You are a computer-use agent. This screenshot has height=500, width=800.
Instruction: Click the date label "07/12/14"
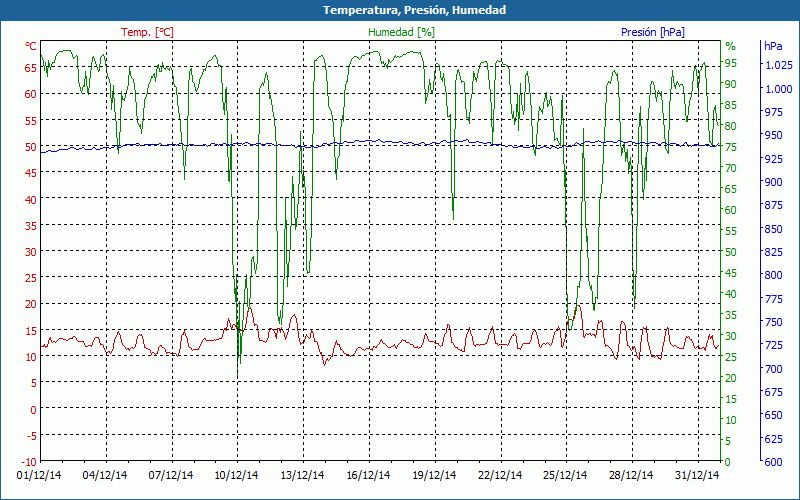coord(171,475)
